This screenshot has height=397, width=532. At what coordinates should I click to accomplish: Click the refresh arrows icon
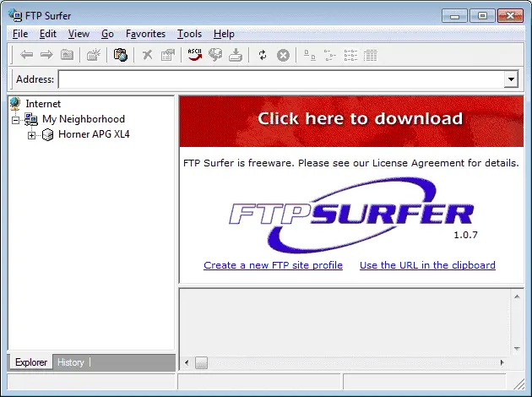click(263, 55)
